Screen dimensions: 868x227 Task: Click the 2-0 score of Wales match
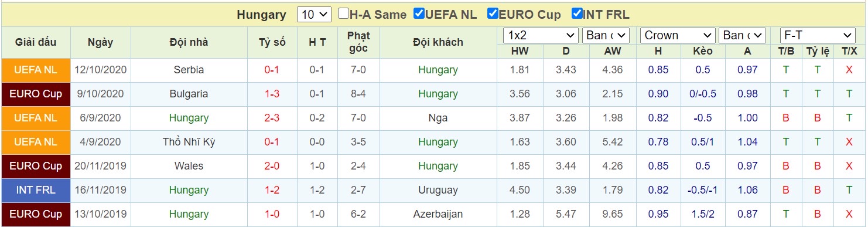tap(272, 166)
